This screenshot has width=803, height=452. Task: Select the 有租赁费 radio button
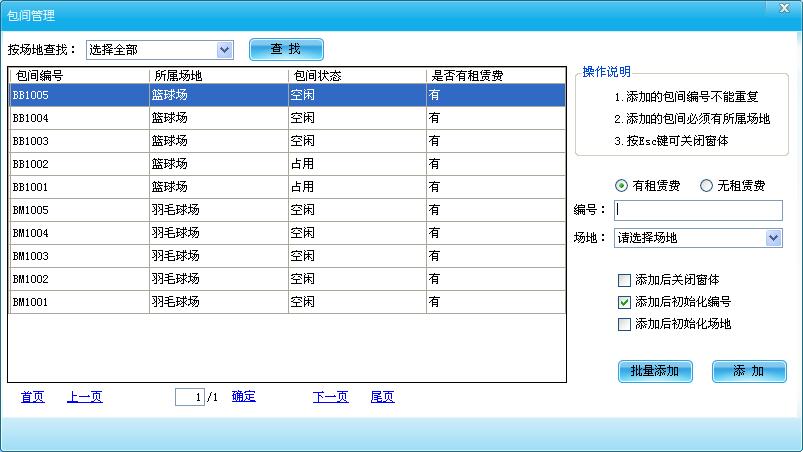(621, 185)
